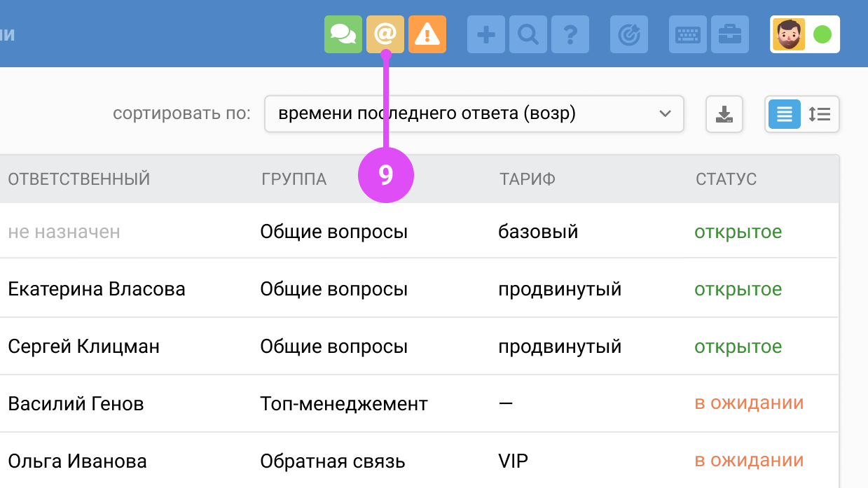Open the orange warning alerts icon
The height and width of the screenshot is (488, 868).
pyautogui.click(x=427, y=34)
